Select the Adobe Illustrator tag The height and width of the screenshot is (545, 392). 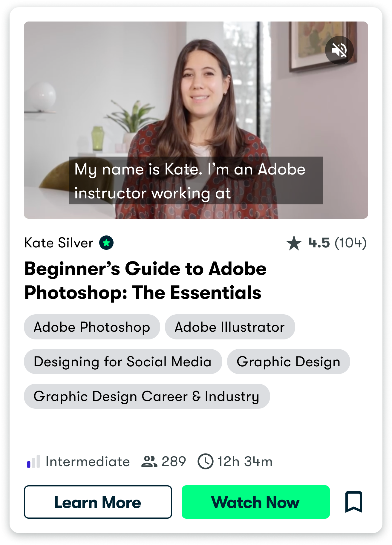click(230, 327)
